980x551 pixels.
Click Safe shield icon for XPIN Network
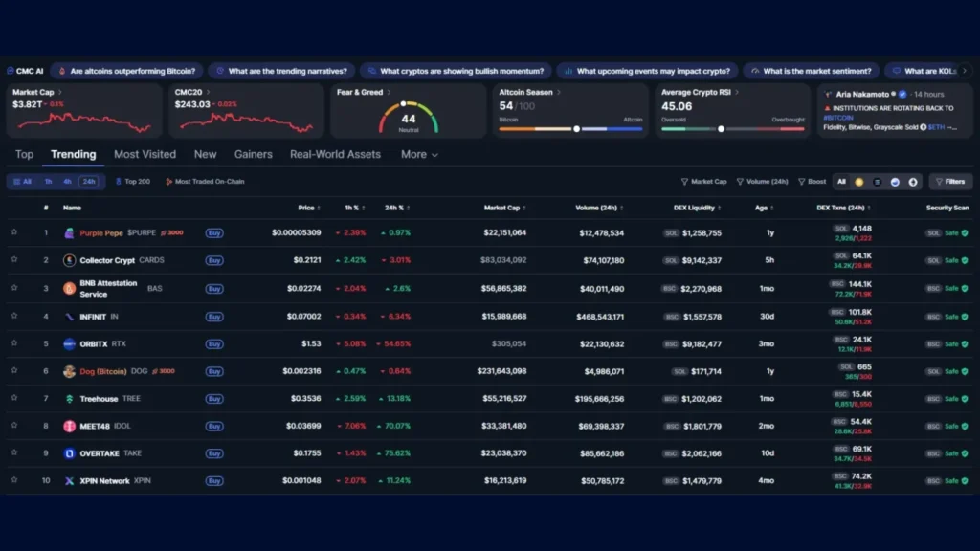[965, 481]
